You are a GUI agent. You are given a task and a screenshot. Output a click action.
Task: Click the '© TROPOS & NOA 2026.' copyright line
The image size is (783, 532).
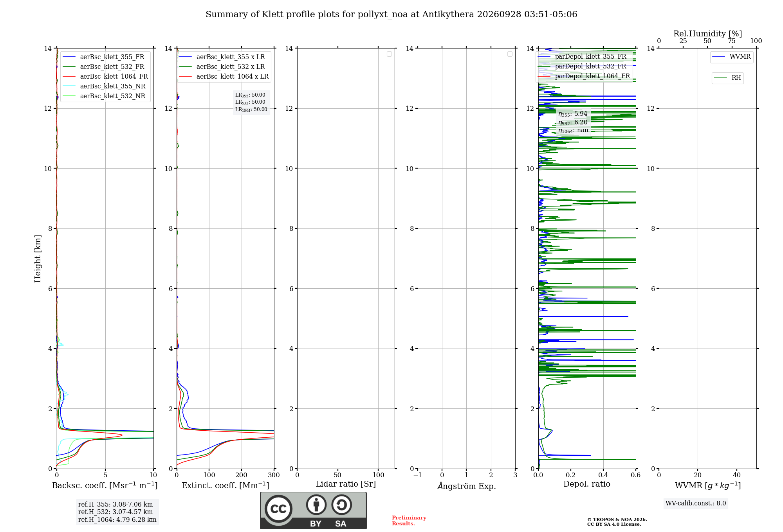point(617,519)
